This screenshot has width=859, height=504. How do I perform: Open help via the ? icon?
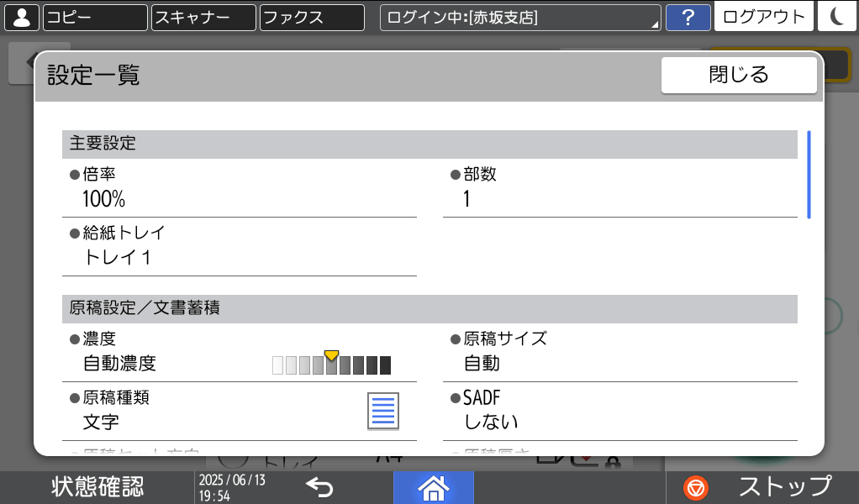coord(688,17)
